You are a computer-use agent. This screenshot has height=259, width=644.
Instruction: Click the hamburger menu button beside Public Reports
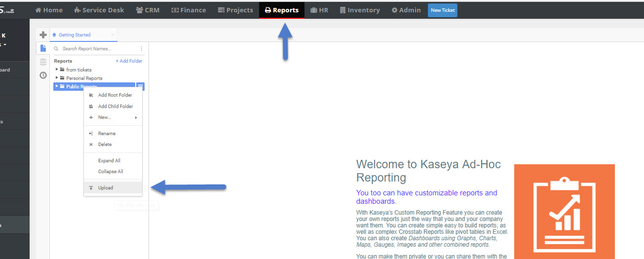141,87
